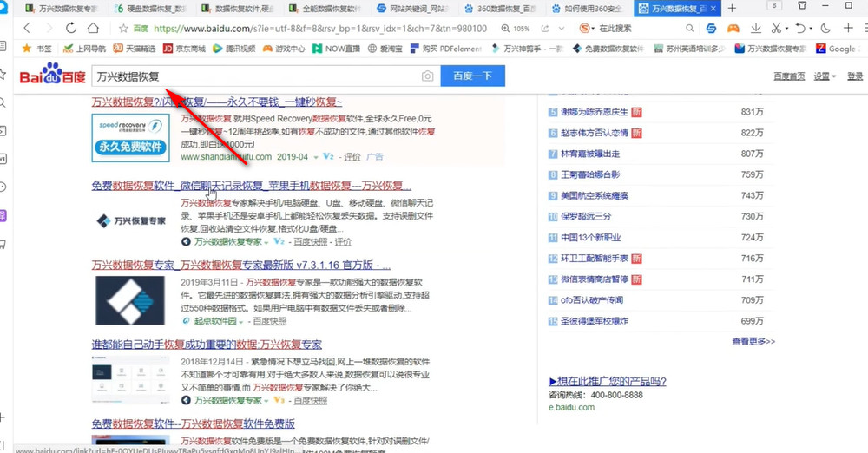This screenshot has width=868, height=453.
Task: Open the 京东商城 bookmark
Action: [184, 49]
